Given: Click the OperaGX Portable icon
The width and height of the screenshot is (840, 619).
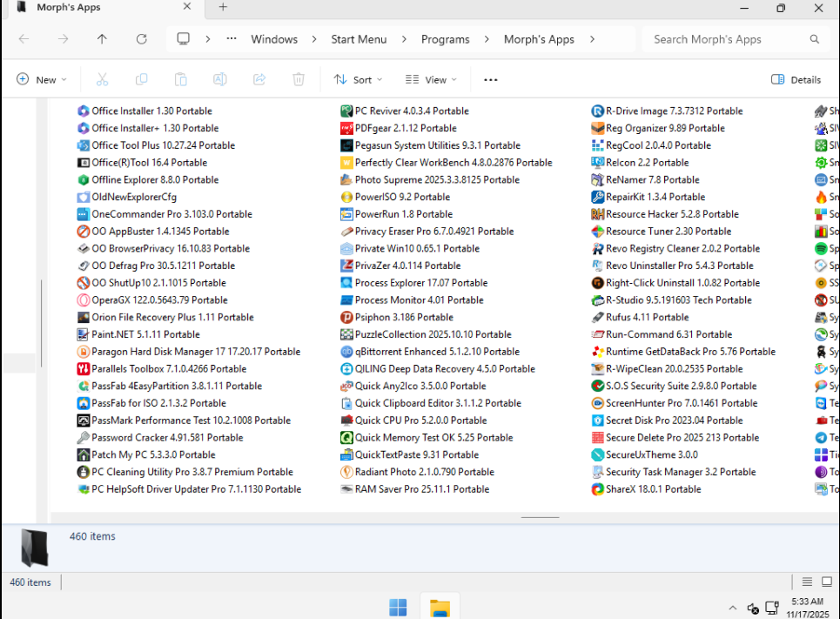Looking at the screenshot, I should [84, 300].
